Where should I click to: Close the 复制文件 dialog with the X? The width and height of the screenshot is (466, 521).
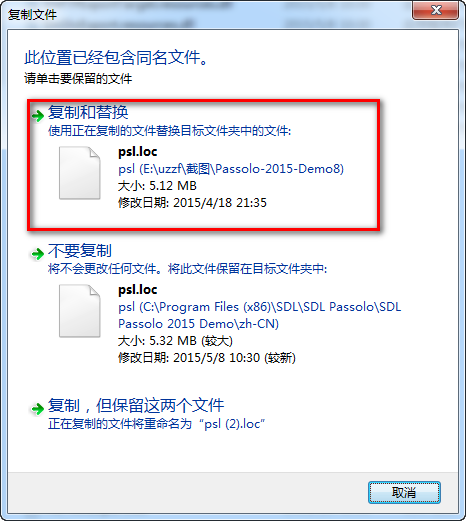435,10
